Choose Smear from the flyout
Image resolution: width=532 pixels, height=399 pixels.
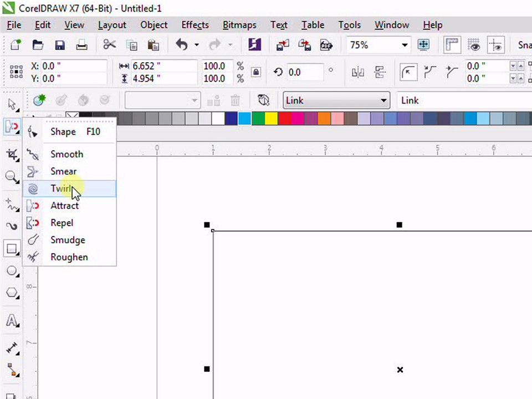[x=70, y=171]
